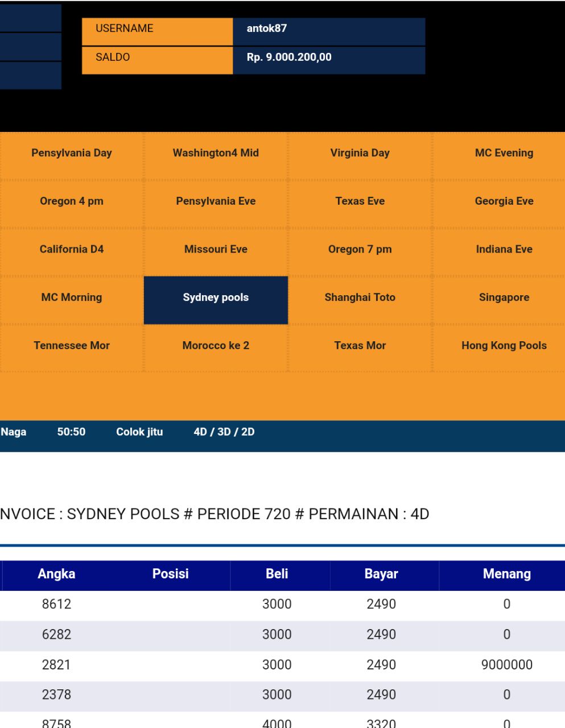The height and width of the screenshot is (728, 565).
Task: Click the Texas Eve market
Action: [x=360, y=201]
